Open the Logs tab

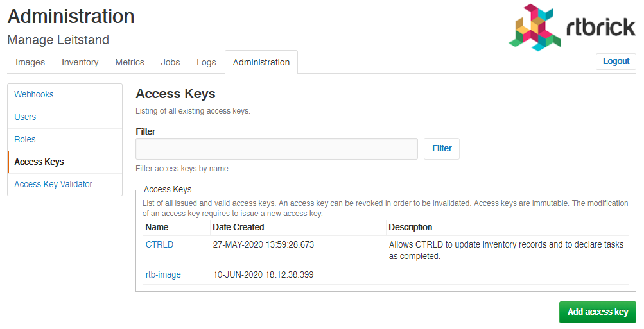pyautogui.click(x=206, y=62)
